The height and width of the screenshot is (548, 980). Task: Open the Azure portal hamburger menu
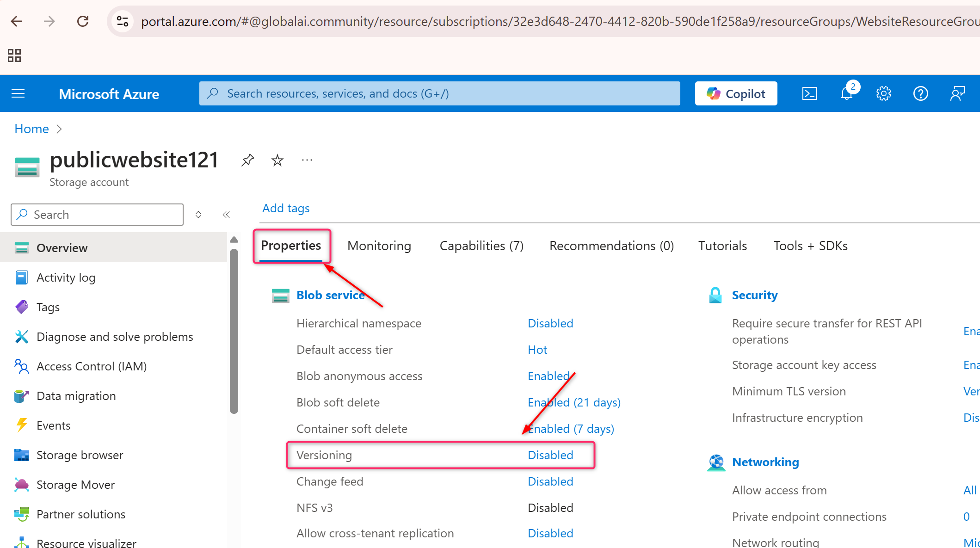(x=18, y=94)
